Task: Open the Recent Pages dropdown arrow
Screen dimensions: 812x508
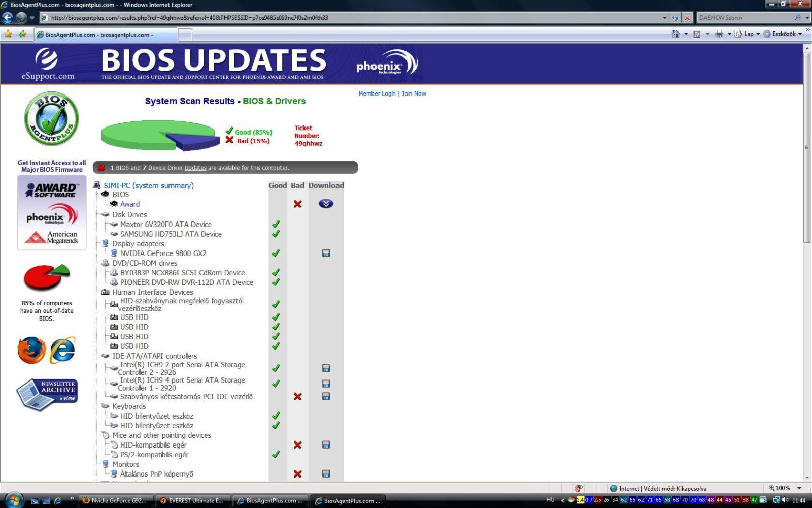Action: (32, 18)
